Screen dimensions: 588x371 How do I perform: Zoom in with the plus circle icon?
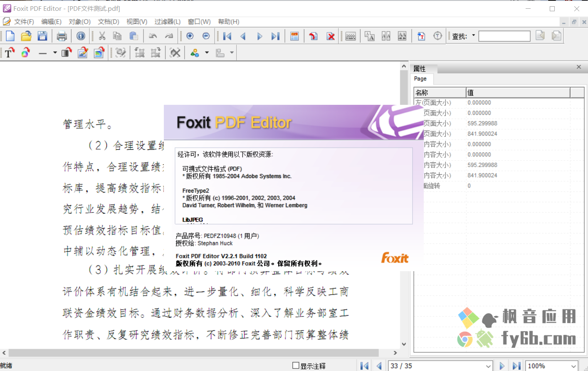click(x=190, y=36)
